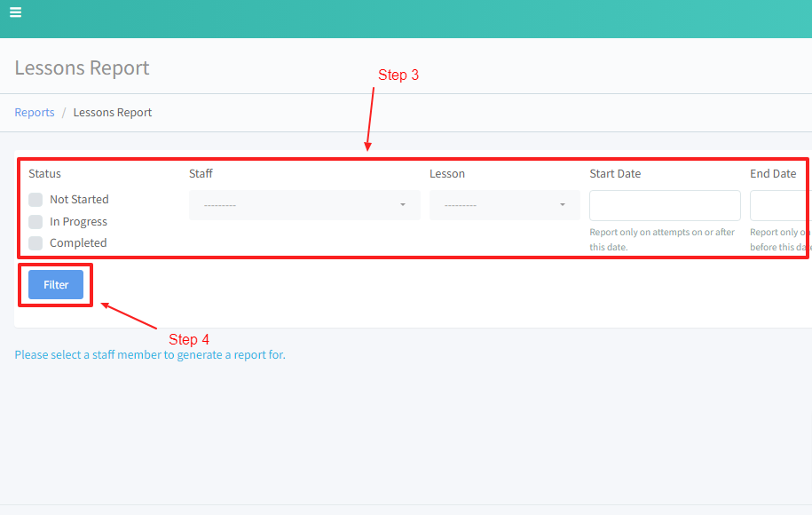
Task: Focus the Start Date input field
Action: 665,205
